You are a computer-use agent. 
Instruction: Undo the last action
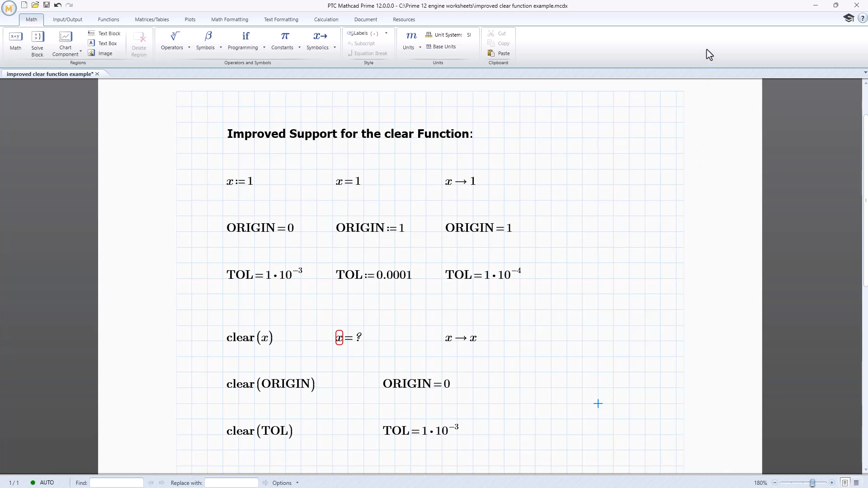click(x=58, y=5)
